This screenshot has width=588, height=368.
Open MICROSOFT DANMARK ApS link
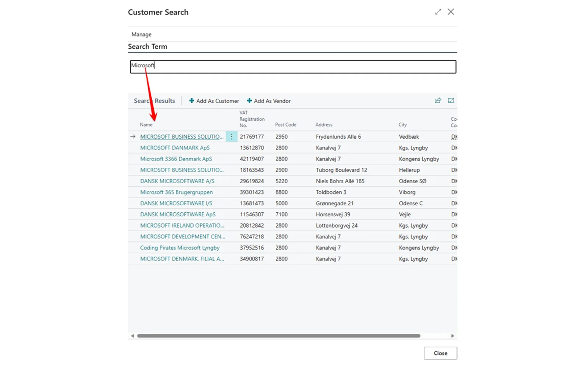click(x=175, y=148)
